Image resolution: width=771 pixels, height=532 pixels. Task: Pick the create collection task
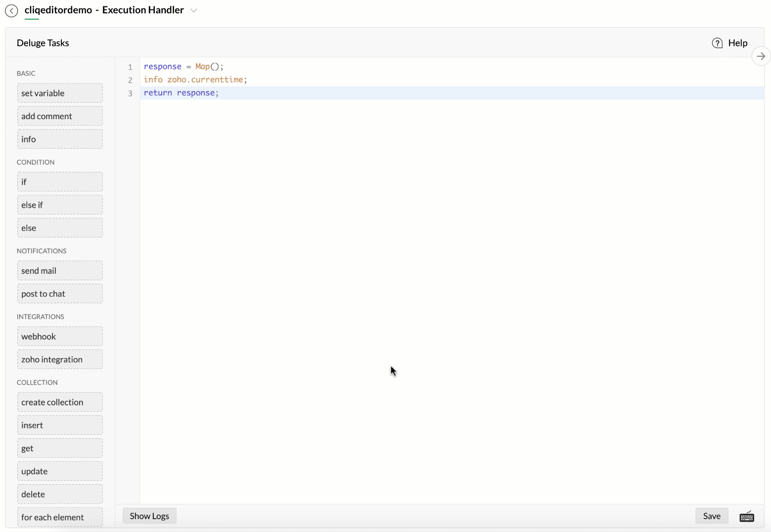[x=60, y=402]
